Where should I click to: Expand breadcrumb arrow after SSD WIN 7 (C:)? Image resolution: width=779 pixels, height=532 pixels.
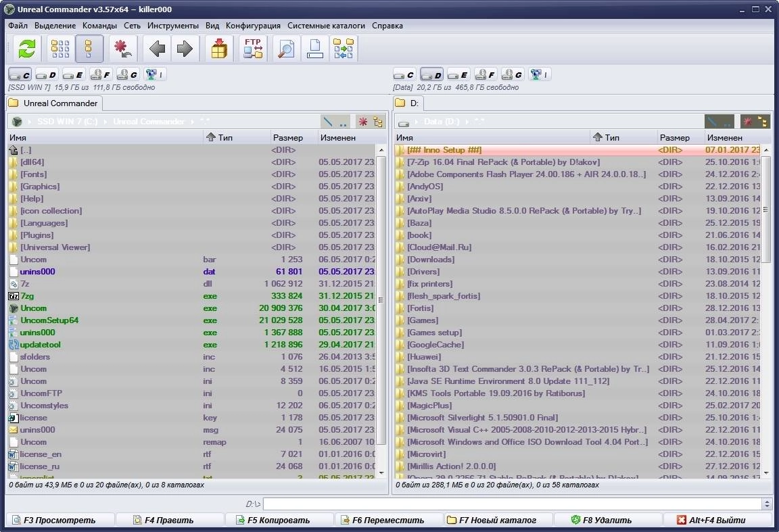(105, 121)
